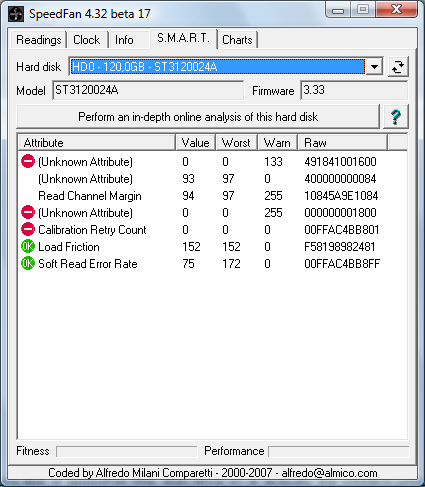The image size is (425, 487).
Task: Click raw value 000000001800
Action: click(x=340, y=213)
